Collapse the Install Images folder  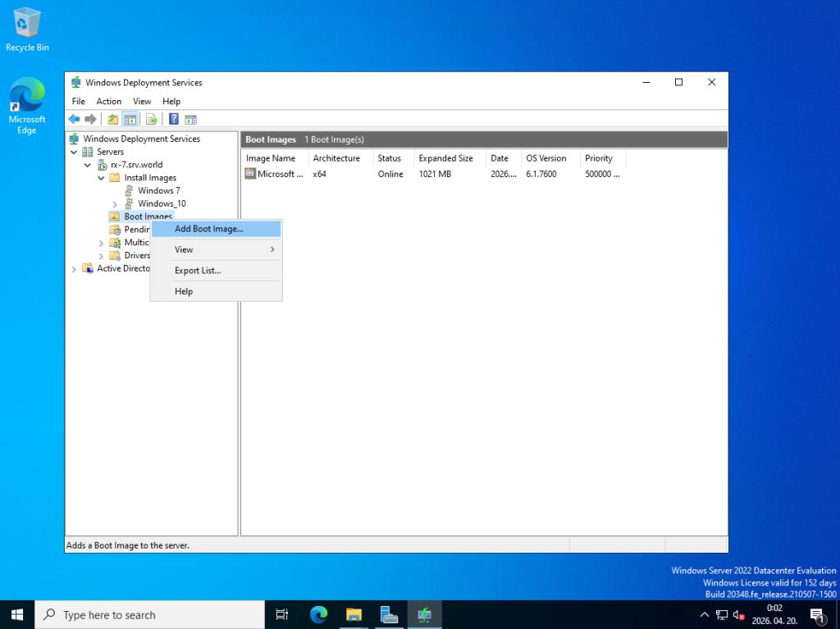(102, 178)
